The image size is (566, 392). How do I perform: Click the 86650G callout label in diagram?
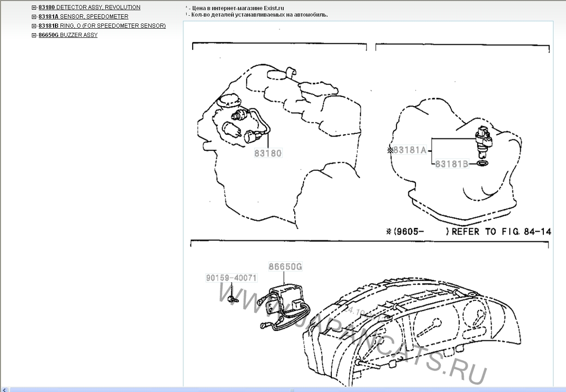point(286,266)
